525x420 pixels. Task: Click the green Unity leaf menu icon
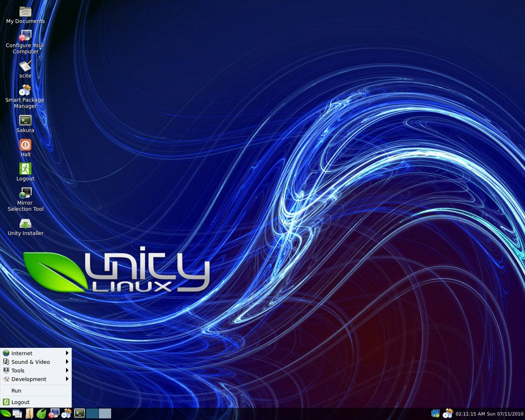[5, 413]
